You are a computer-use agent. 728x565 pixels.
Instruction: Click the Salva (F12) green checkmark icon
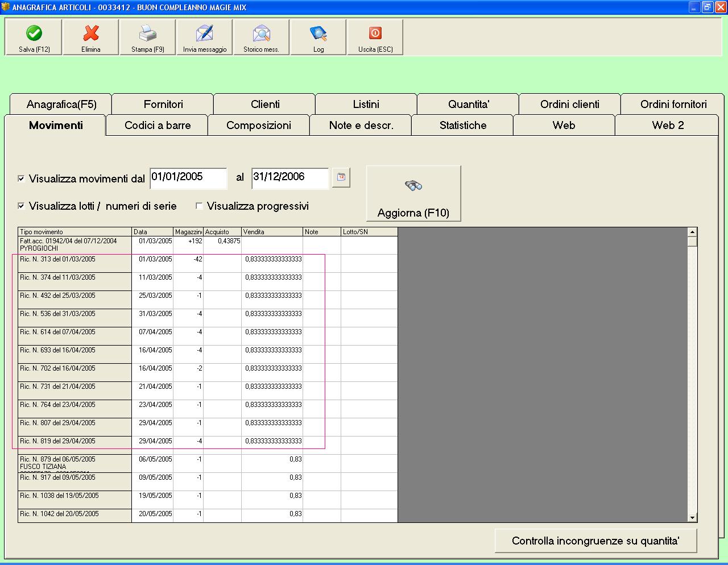coord(34,34)
